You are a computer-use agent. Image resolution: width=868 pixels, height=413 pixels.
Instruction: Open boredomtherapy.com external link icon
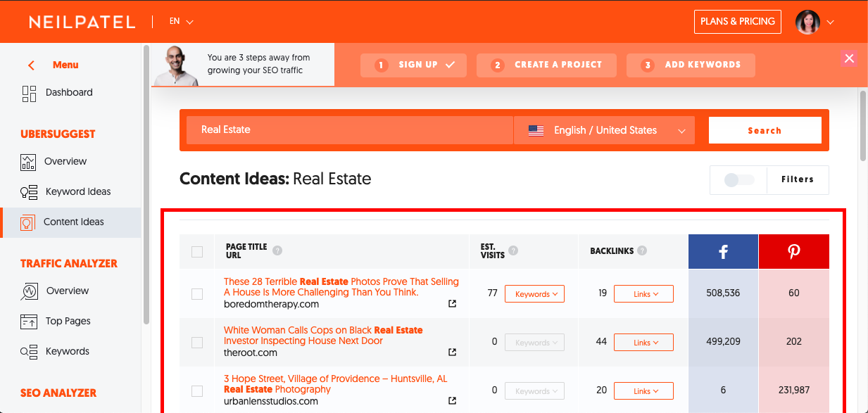[452, 304]
